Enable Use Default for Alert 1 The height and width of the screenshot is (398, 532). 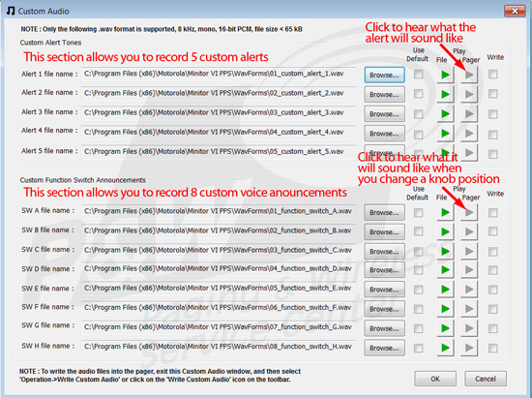click(x=418, y=74)
